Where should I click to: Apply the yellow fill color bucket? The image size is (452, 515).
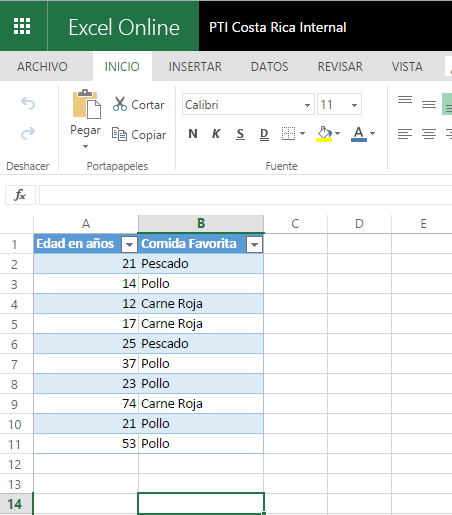coord(324,134)
